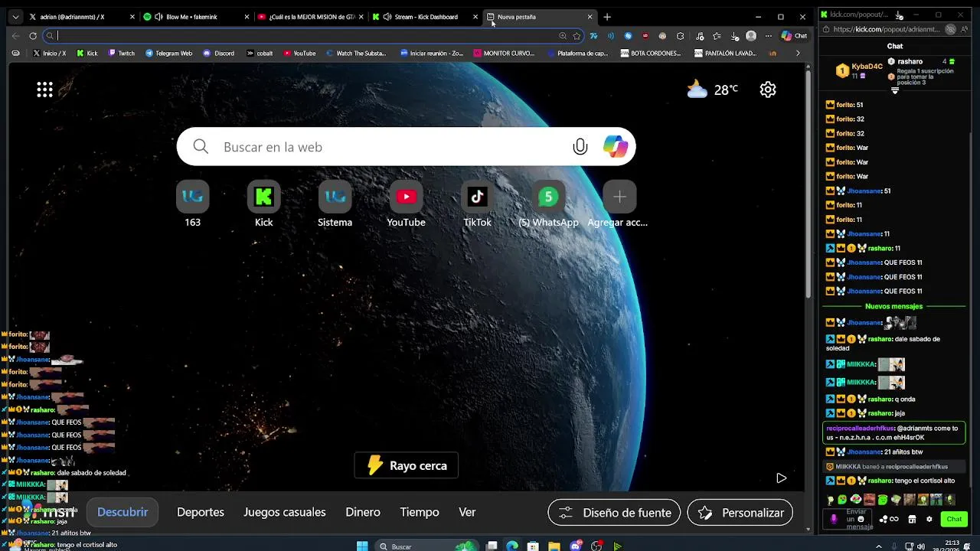Open Diseño de fuente options
This screenshot has height=551, width=980.
(614, 513)
